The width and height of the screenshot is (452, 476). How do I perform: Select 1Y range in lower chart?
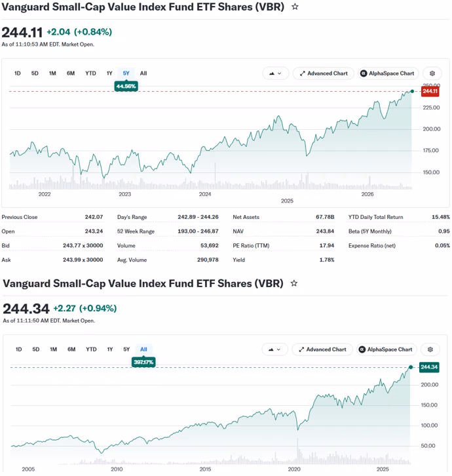pos(110,349)
